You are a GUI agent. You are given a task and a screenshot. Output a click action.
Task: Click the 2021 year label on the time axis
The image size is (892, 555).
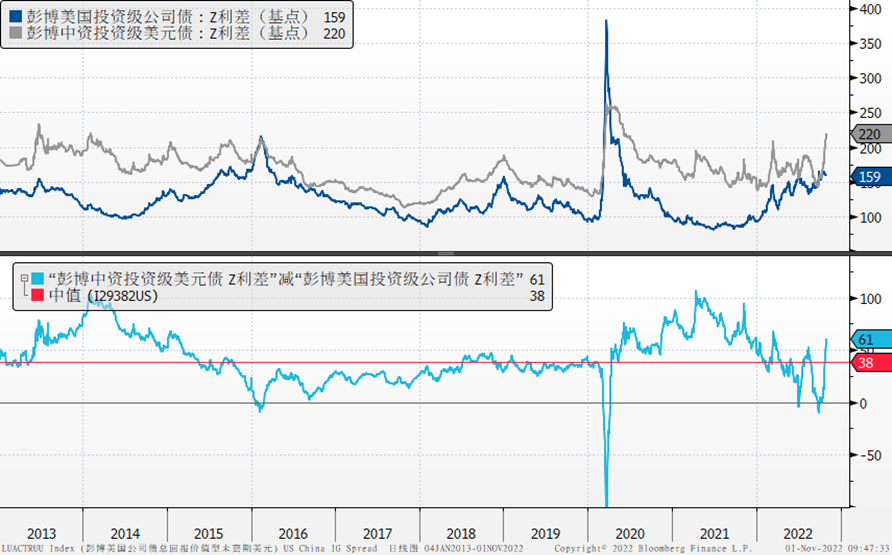715,534
